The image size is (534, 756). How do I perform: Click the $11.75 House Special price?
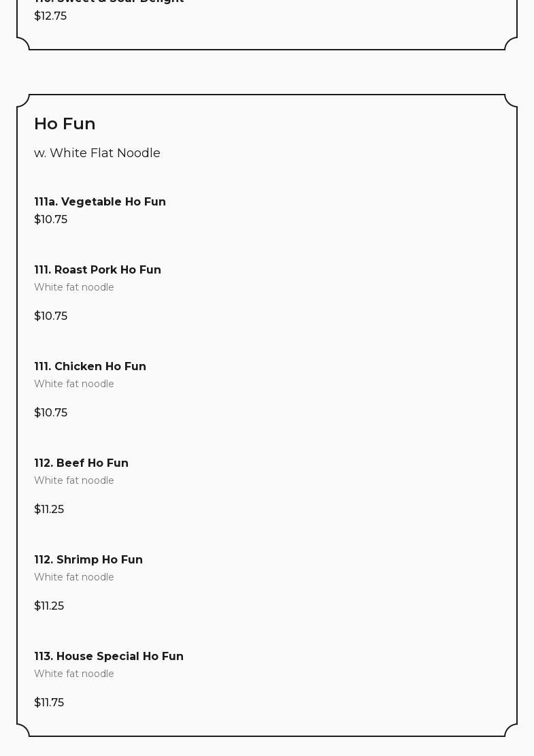49,703
